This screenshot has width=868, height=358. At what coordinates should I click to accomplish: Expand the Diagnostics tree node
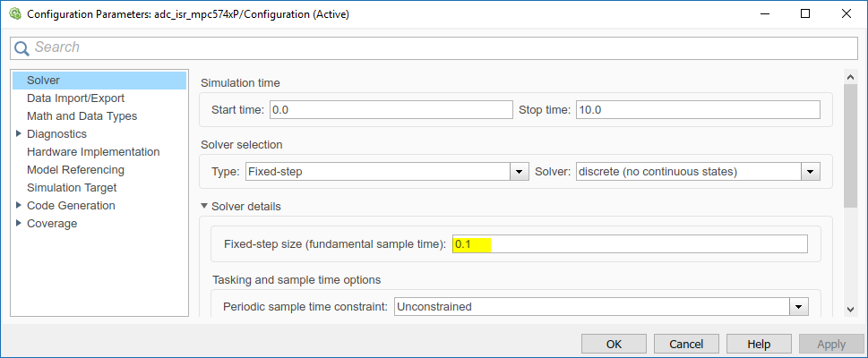pyautogui.click(x=19, y=134)
